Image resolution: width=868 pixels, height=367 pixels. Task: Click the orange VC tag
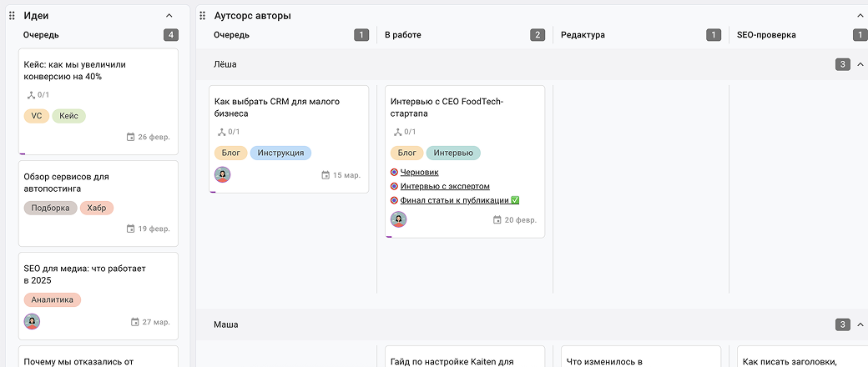(37, 116)
